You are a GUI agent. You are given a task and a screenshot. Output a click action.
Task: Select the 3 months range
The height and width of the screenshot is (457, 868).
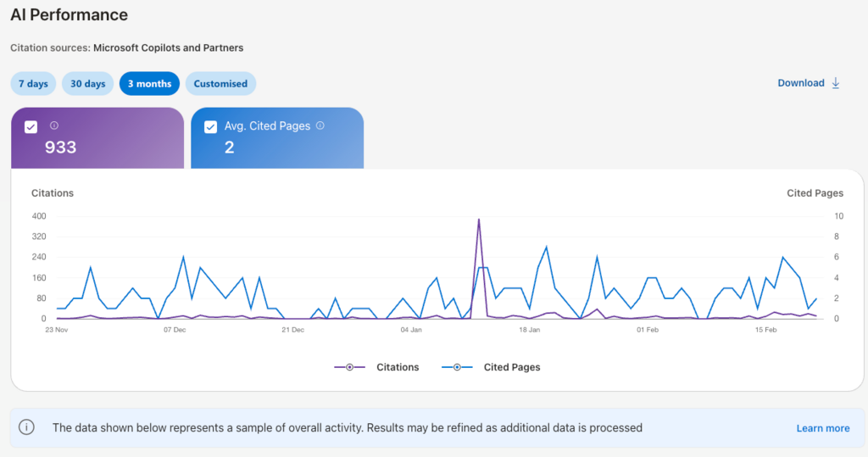click(x=149, y=84)
